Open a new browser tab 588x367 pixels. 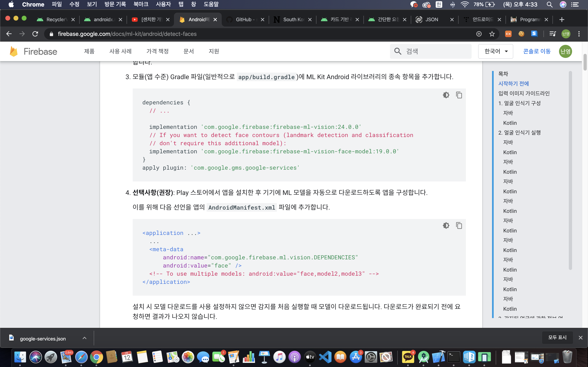[561, 19]
